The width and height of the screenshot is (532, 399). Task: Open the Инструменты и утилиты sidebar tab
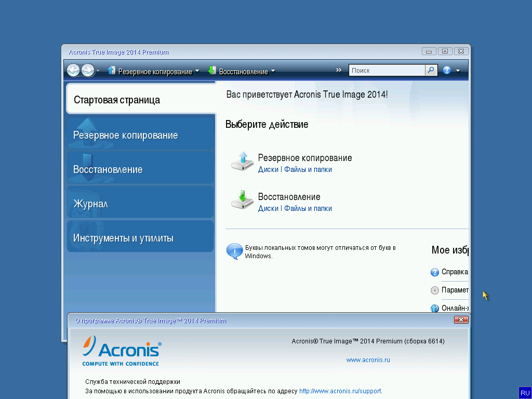140,238
